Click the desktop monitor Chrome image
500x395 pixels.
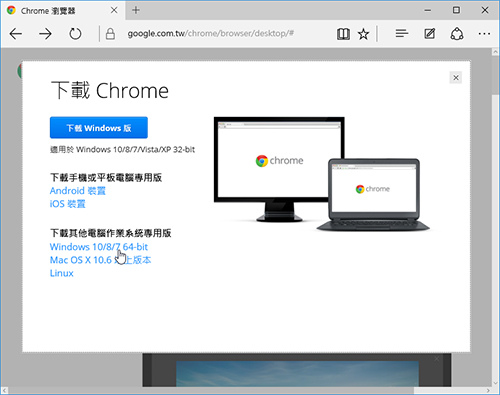279,169
